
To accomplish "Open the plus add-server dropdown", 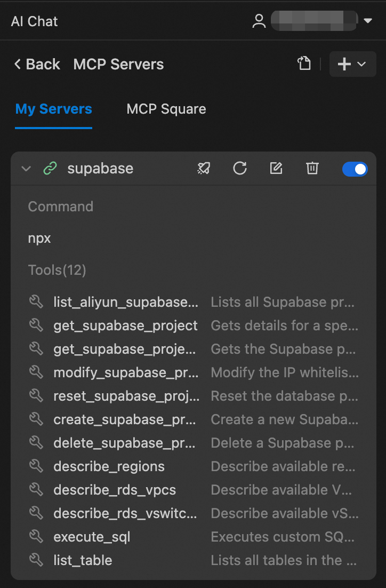I will click(x=352, y=64).
